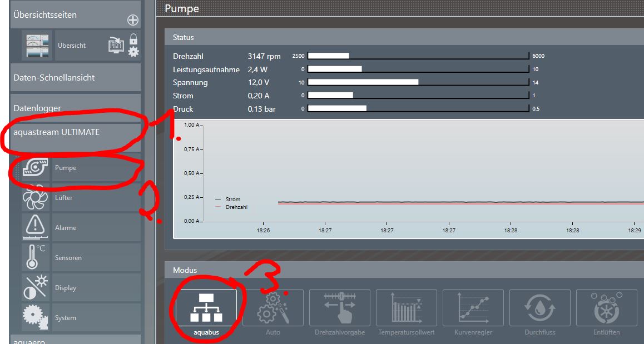Screen dimensions: 644x344
Task: Open settings gear for the Übersicht page
Action: [133, 52]
